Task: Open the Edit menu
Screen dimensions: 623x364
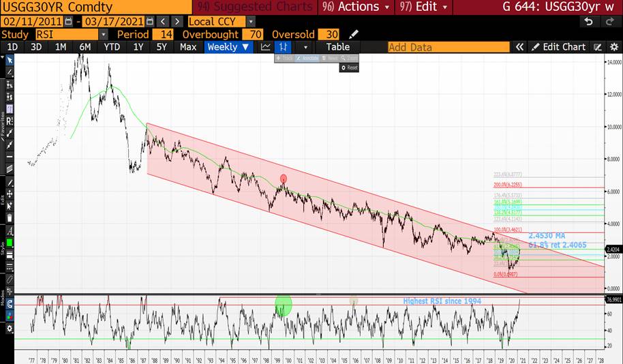Action: pos(428,7)
